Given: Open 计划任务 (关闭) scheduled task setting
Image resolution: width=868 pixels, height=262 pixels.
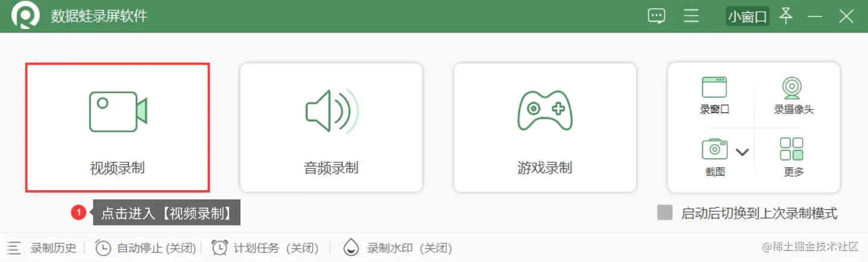Looking at the screenshot, I should [x=265, y=248].
